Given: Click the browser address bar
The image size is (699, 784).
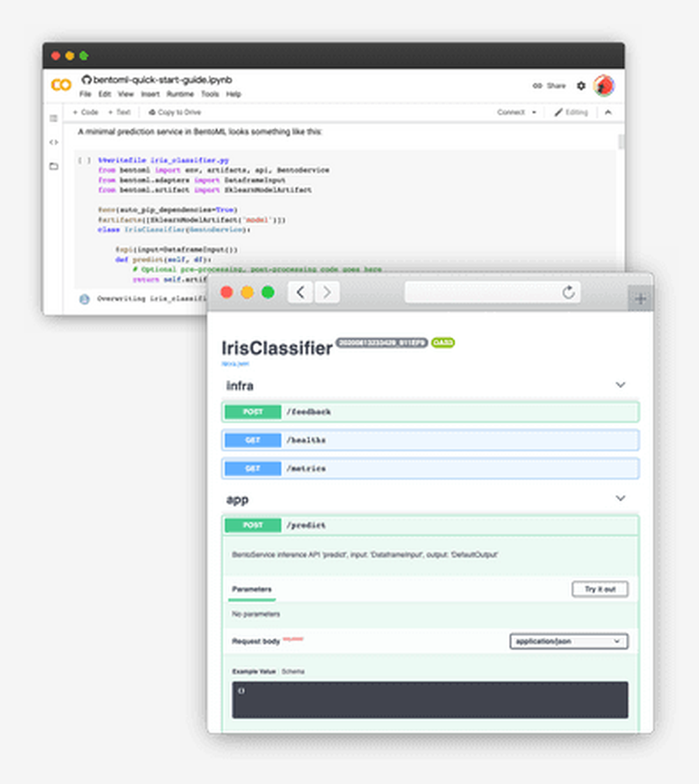Looking at the screenshot, I should [x=492, y=292].
